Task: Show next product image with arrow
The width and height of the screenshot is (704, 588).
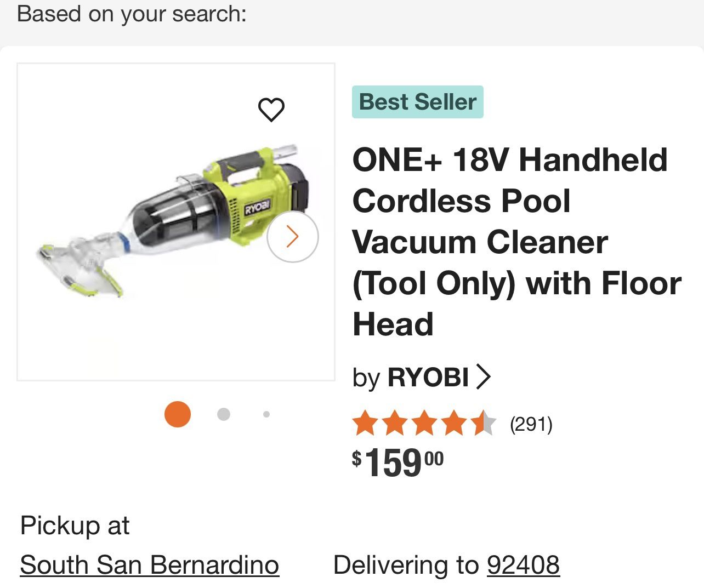Action: pyautogui.click(x=293, y=237)
